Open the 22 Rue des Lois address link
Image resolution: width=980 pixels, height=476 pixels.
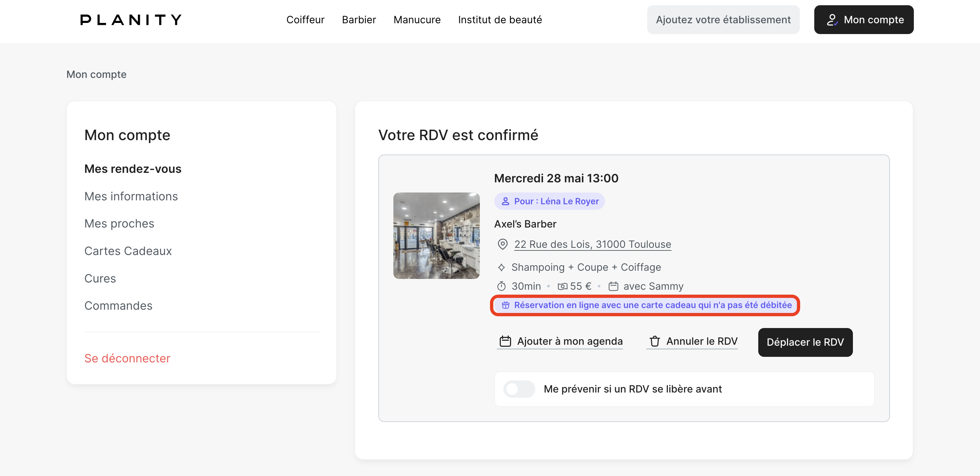(x=592, y=244)
